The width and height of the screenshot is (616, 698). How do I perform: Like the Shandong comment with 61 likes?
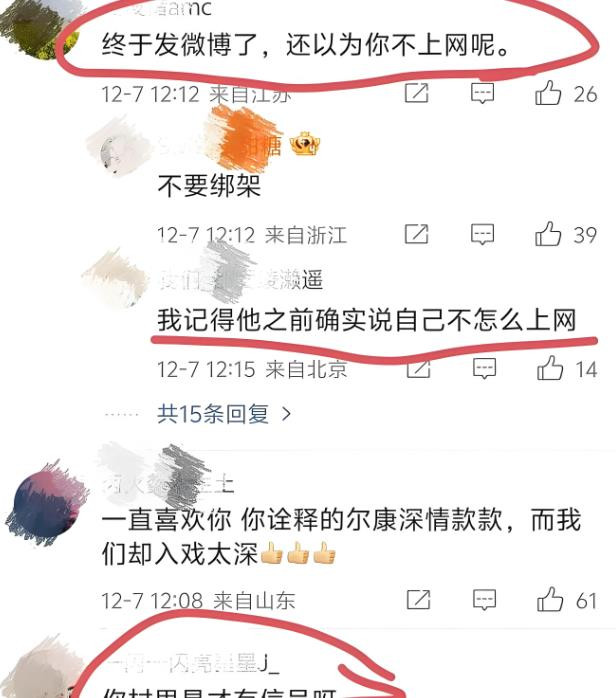[x=550, y=599]
